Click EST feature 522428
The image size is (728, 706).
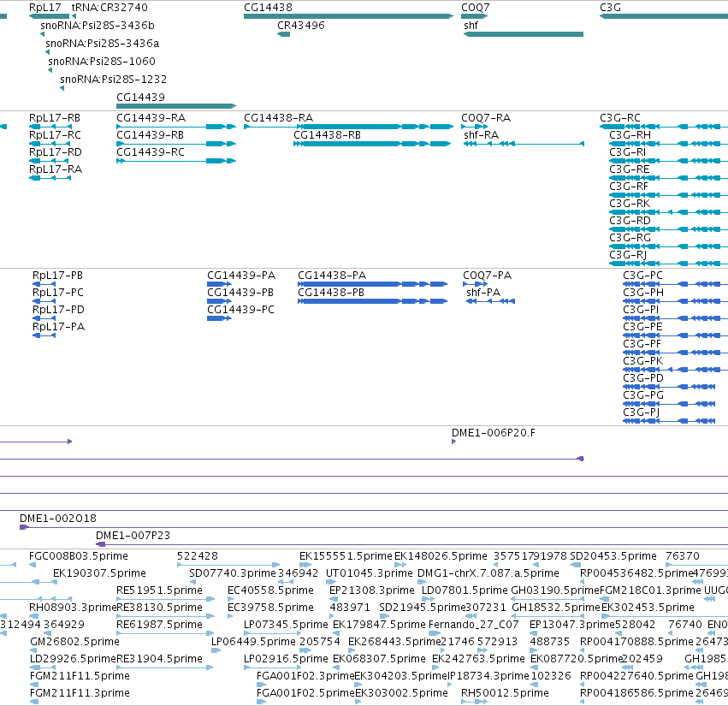point(228,565)
